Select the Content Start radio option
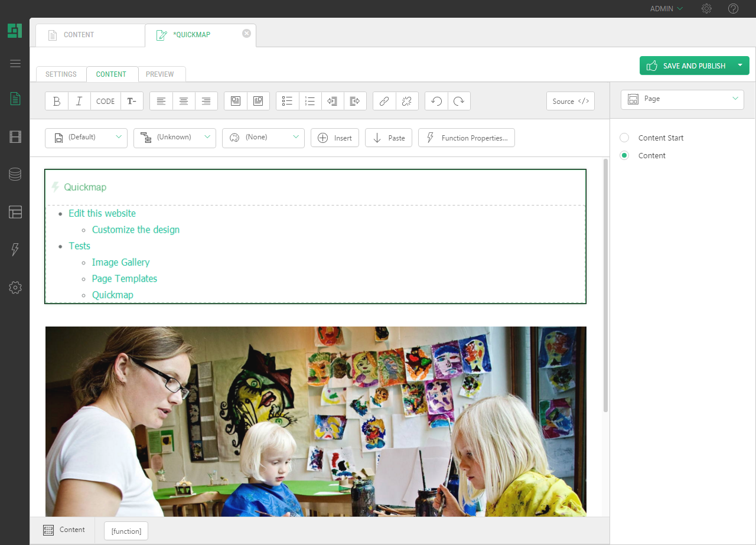 [624, 138]
